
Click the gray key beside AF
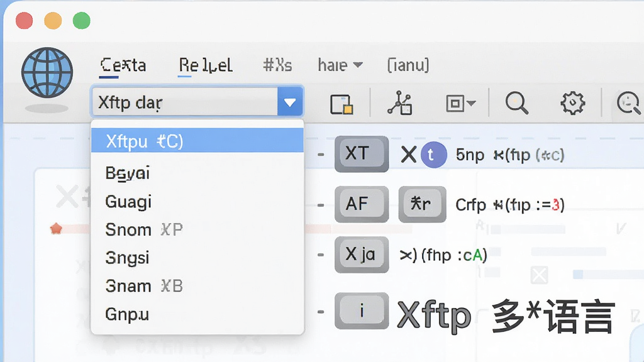tap(422, 204)
